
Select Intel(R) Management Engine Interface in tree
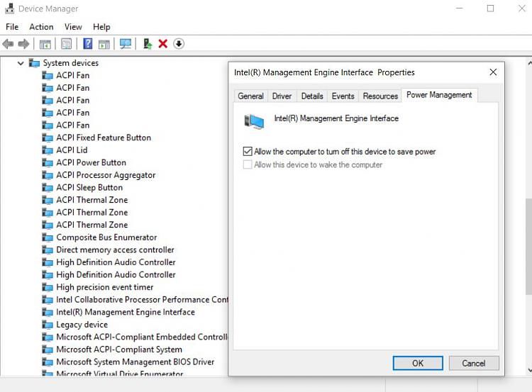click(126, 312)
